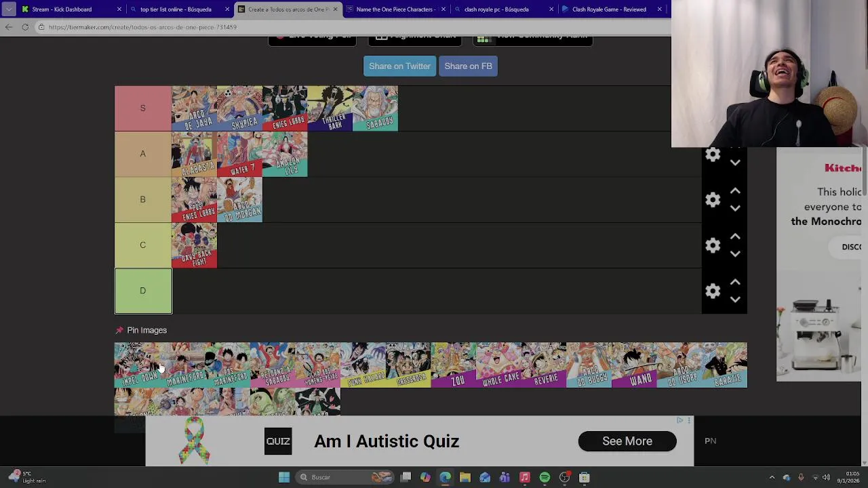Open settings gear for tier C row
Screen dimensions: 868x488
pyautogui.click(x=713, y=245)
